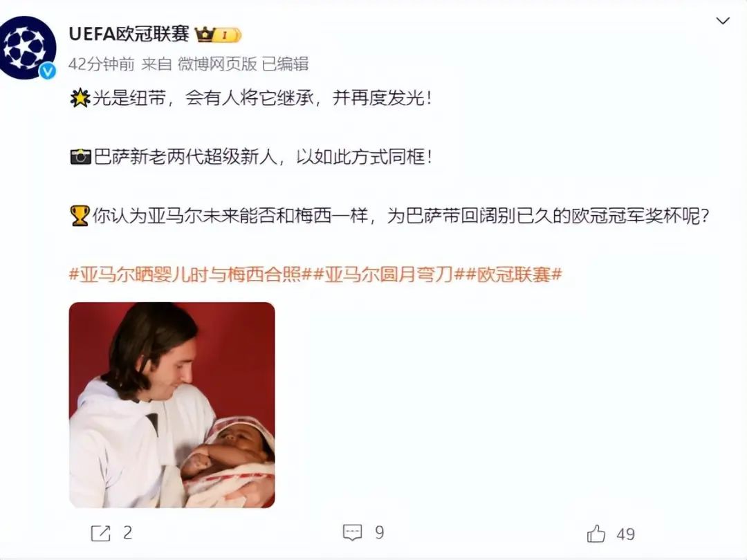Expand the post options chevron menu

(723, 21)
